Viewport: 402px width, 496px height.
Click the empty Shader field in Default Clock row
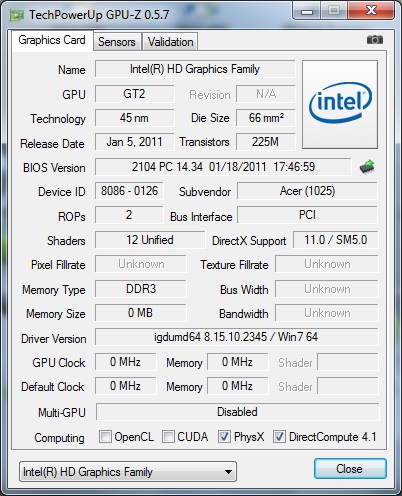click(x=348, y=386)
